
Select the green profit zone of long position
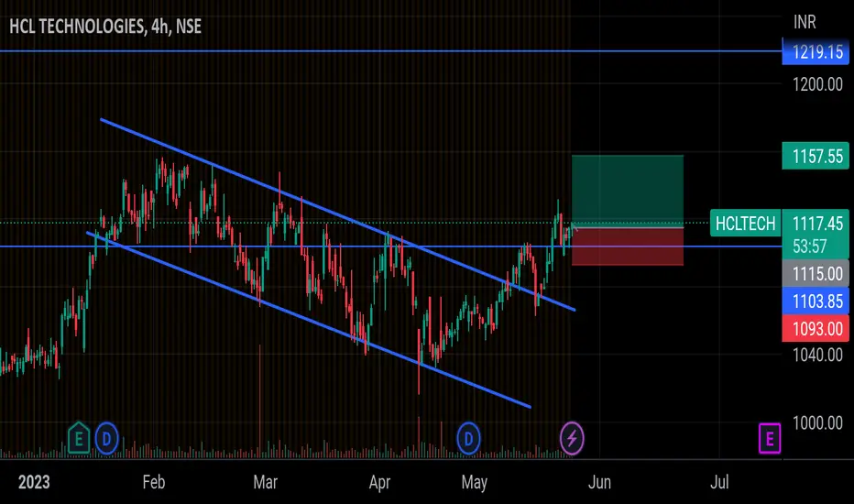(628, 191)
